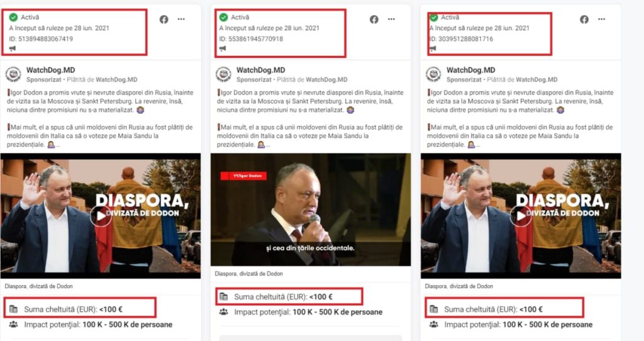This screenshot has height=341, width=644.
Task: Click the green Activă checkmark on second ad
Action: pyautogui.click(x=223, y=17)
